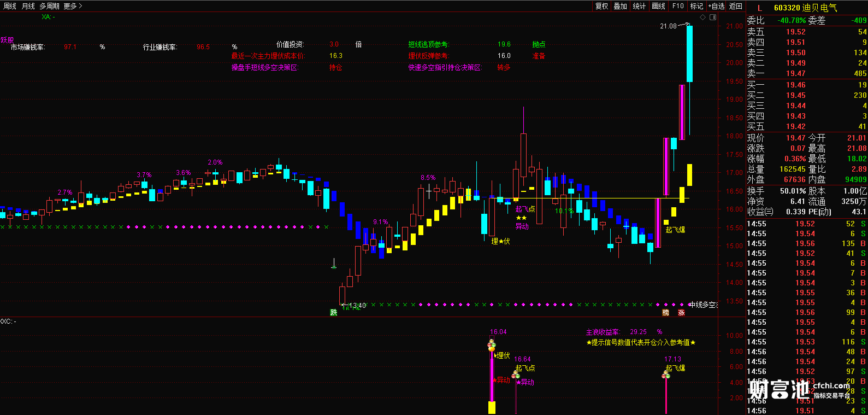This screenshot has width=868, height=415.
Task: Click the diamond marker icon above chart
Action: click(x=703, y=17)
